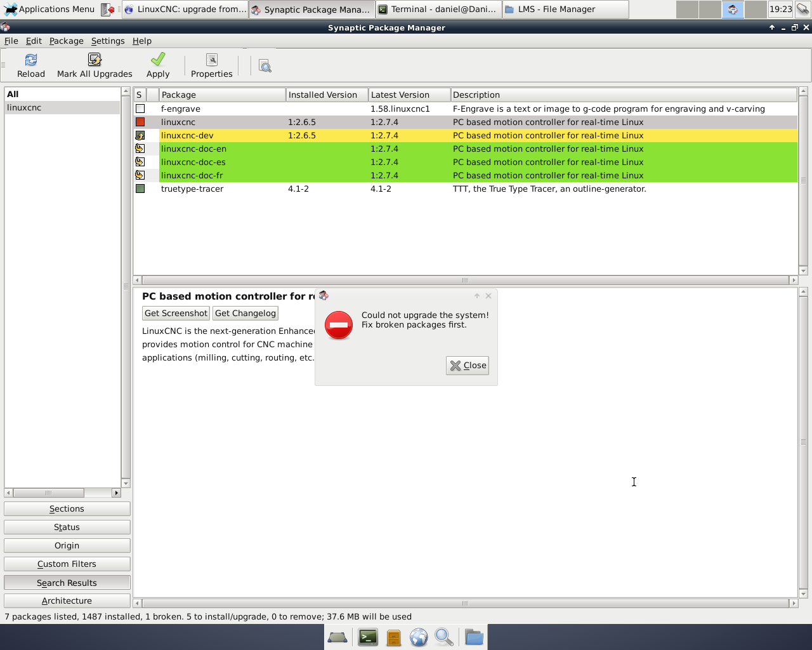Click description pane vertical scrollbar

pyautogui.click(x=803, y=442)
